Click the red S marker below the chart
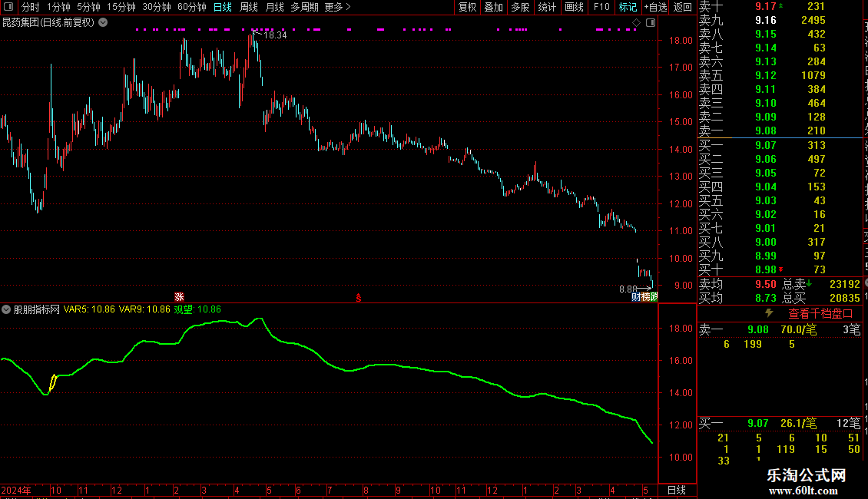The width and height of the screenshot is (868, 499). (358, 298)
